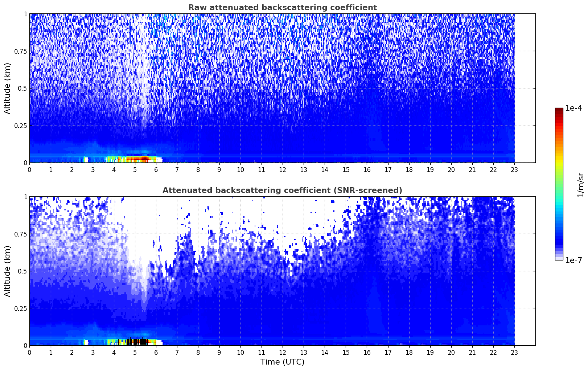This screenshot has height=370, width=588.
Task: Click the "1e-4" colorbar maximum label
Action: 573,108
